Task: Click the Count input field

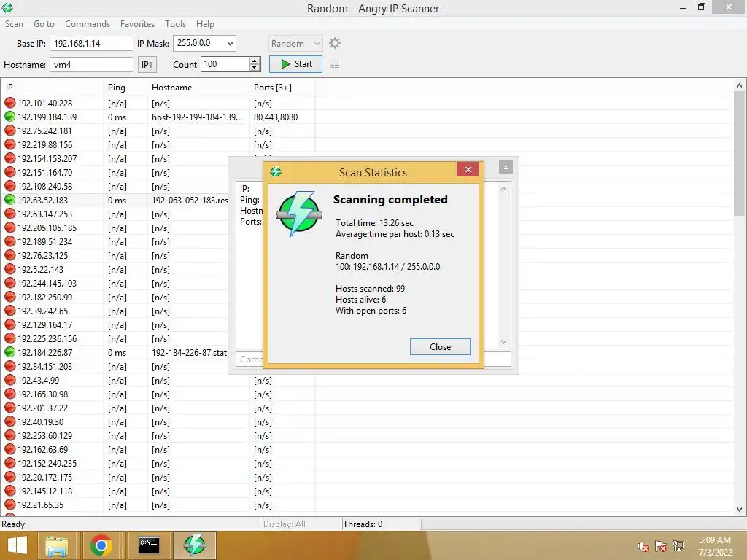Action: 225,64
